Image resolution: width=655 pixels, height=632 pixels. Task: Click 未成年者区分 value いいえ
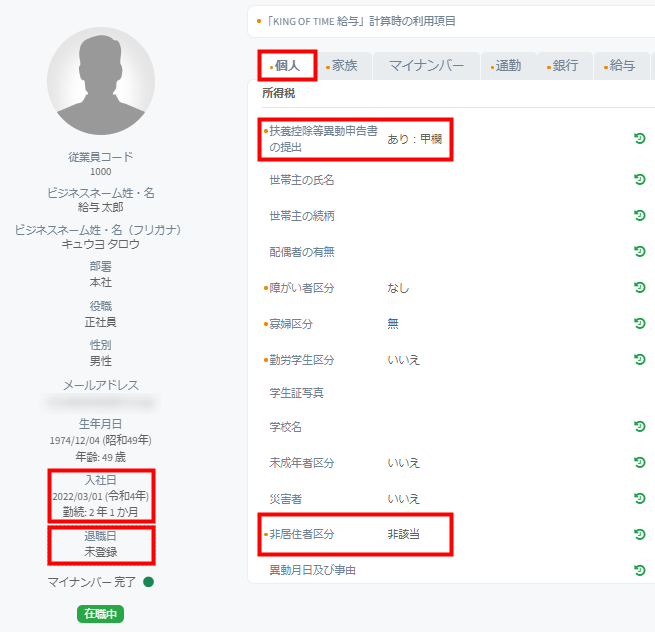403,463
